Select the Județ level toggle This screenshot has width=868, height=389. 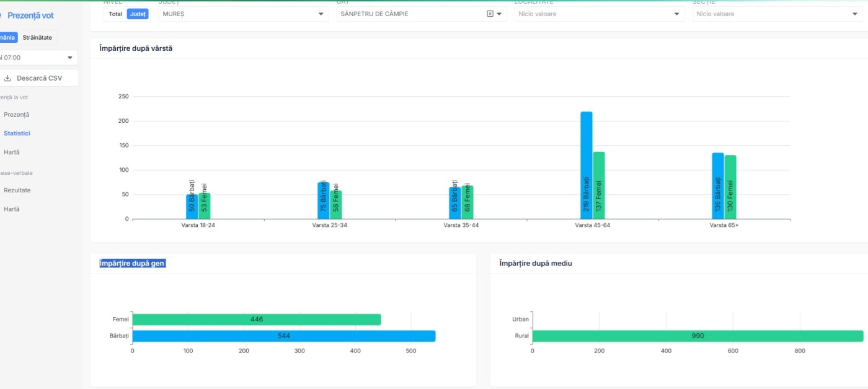coord(138,14)
